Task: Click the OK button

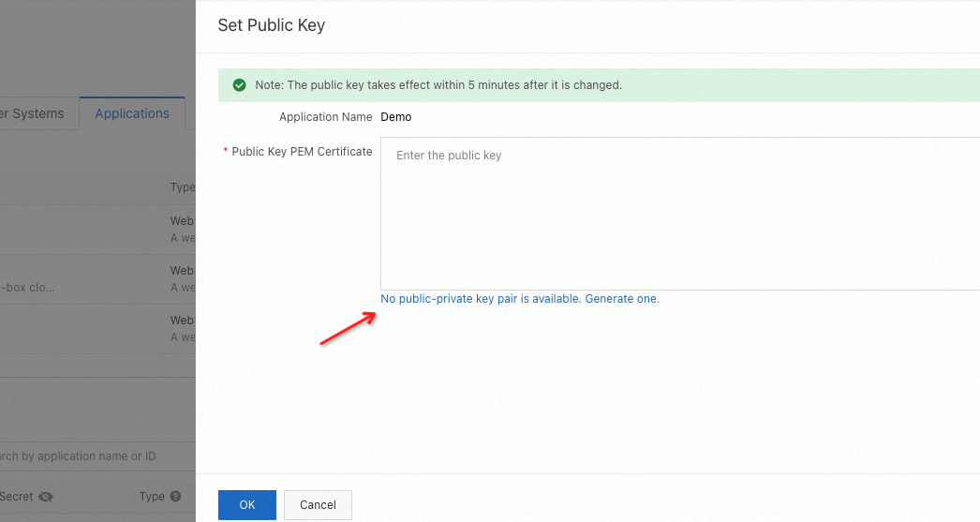Action: [x=247, y=504]
